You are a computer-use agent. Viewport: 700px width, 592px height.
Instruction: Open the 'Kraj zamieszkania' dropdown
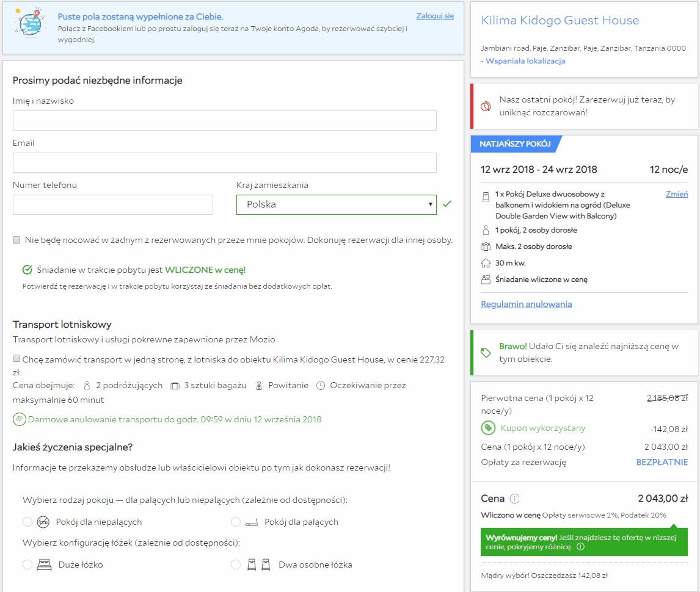pyautogui.click(x=336, y=204)
